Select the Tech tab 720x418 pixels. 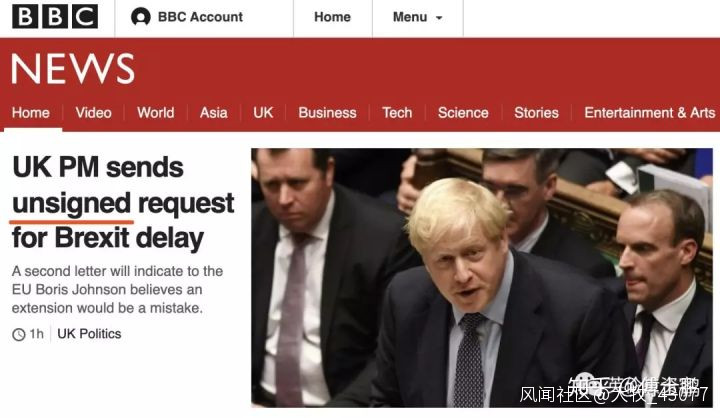coord(397,113)
